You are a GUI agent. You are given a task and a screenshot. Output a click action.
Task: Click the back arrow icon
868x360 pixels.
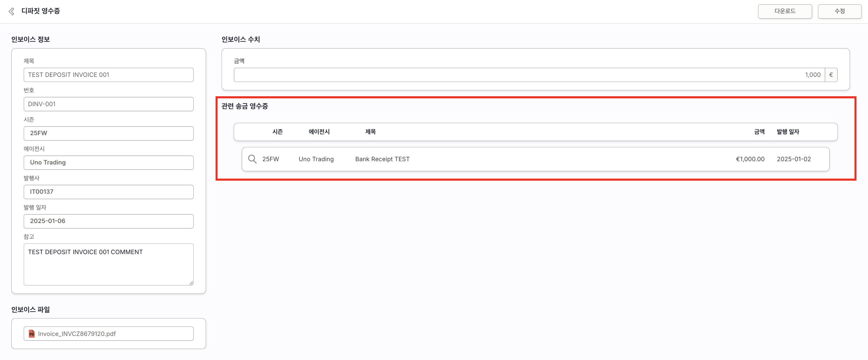12,12
